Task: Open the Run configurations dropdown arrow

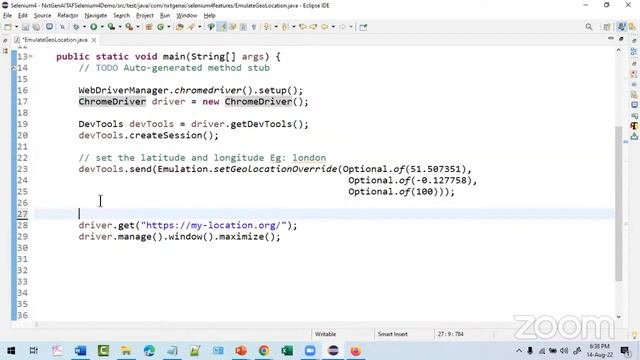Action: 102,27
